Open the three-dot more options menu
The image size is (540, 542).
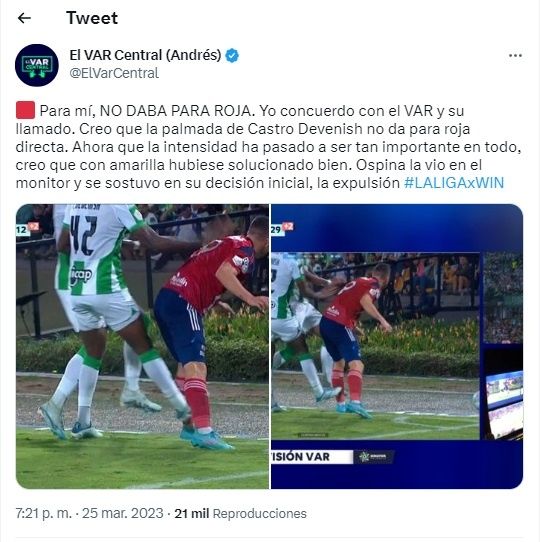pyautogui.click(x=515, y=56)
